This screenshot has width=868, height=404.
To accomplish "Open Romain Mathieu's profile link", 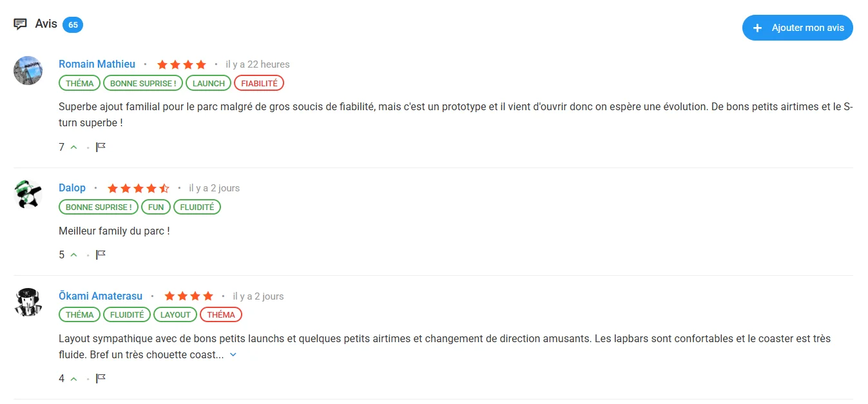I will [x=97, y=64].
